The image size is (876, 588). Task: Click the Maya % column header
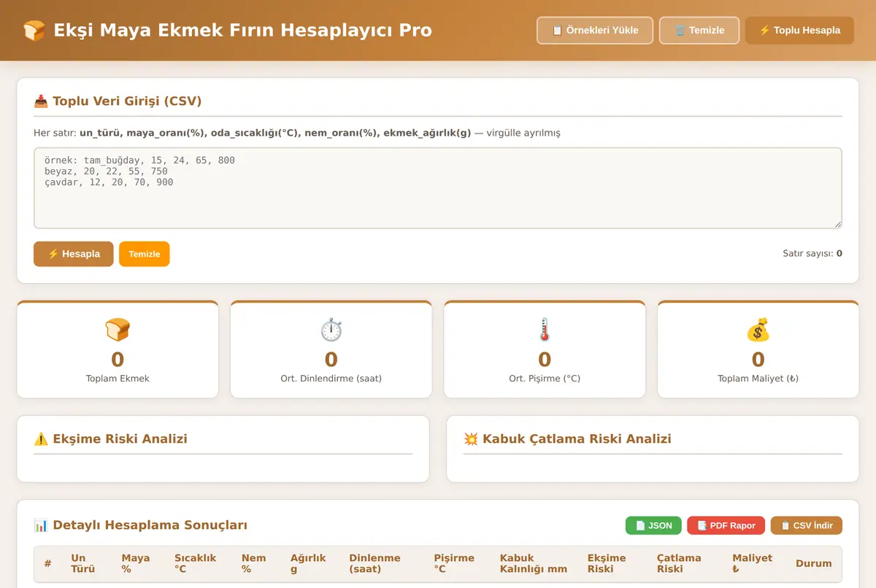click(x=136, y=563)
